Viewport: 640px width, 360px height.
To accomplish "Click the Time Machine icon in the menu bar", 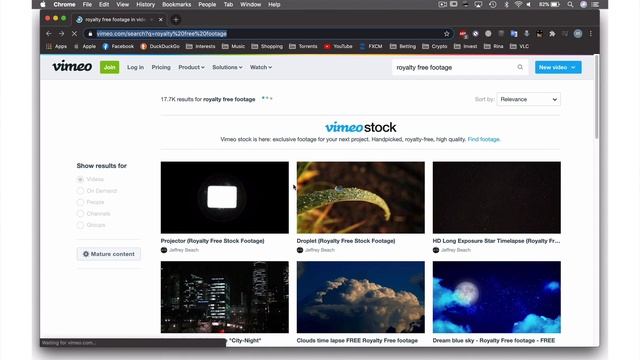I will [x=493, y=4].
